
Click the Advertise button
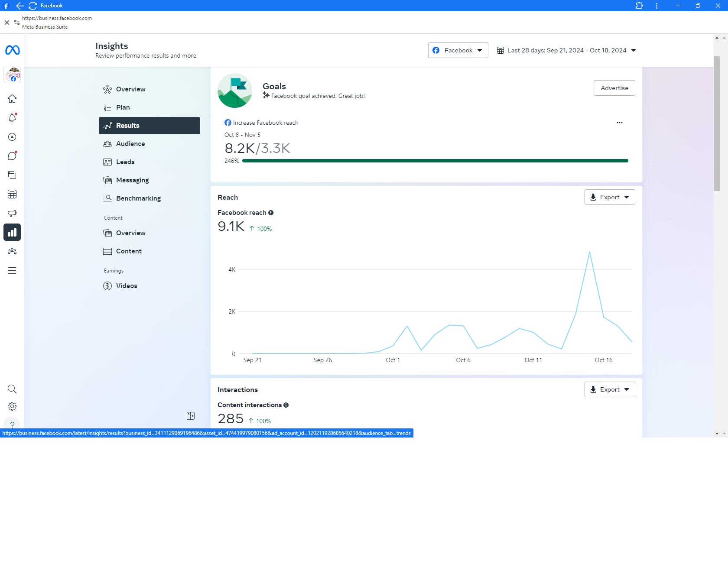point(614,88)
